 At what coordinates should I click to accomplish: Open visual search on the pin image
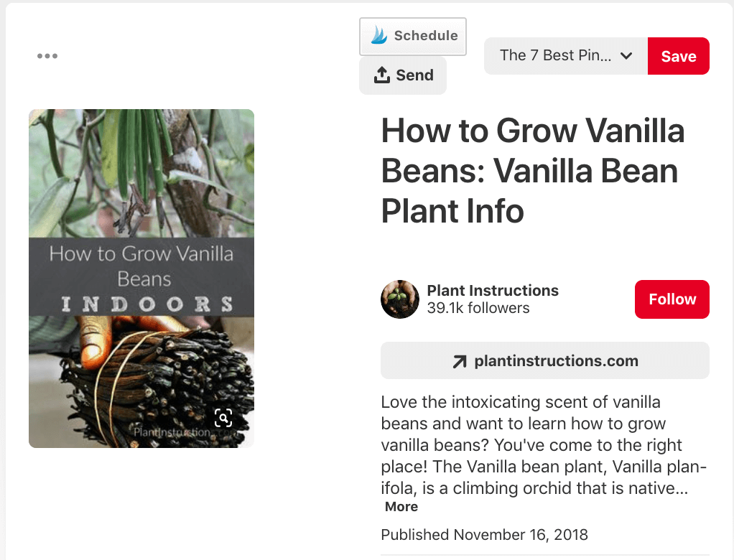[223, 418]
